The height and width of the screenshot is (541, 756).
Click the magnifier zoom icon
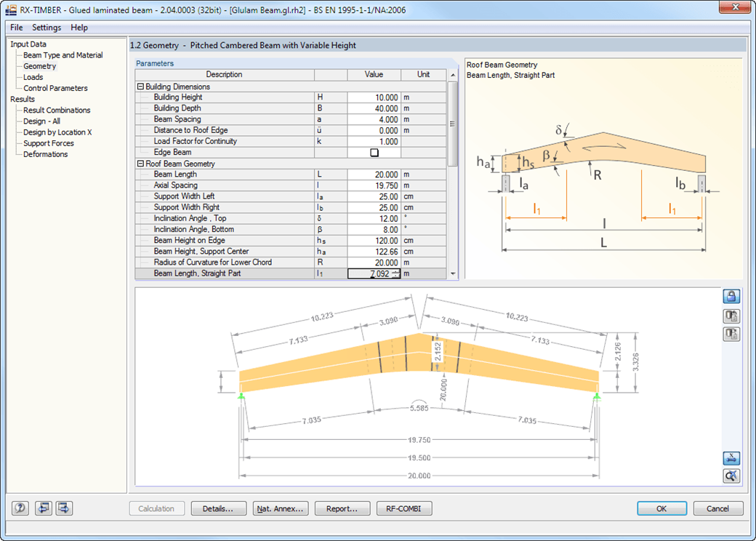[x=731, y=476]
